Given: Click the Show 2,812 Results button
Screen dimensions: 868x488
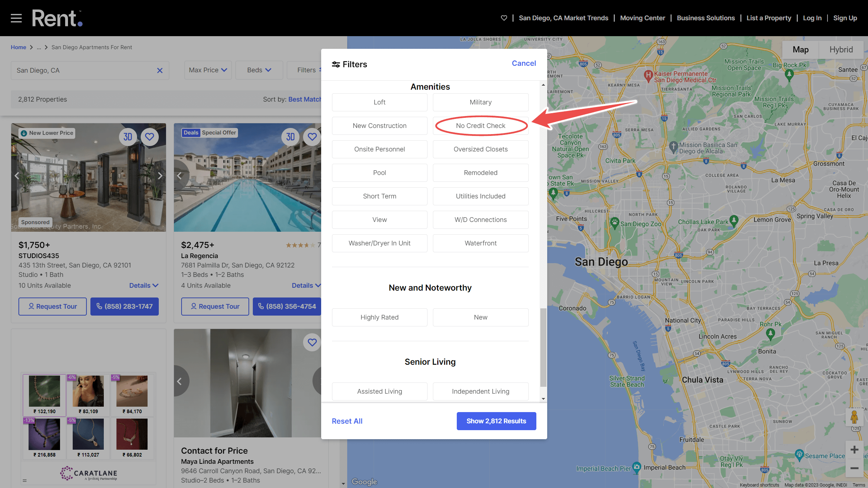Looking at the screenshot, I should click(496, 421).
